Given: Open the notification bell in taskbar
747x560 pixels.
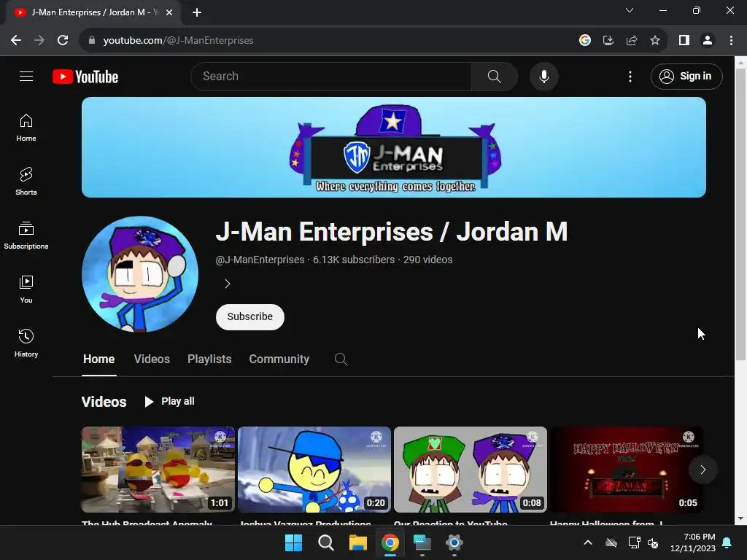Looking at the screenshot, I should 727,542.
